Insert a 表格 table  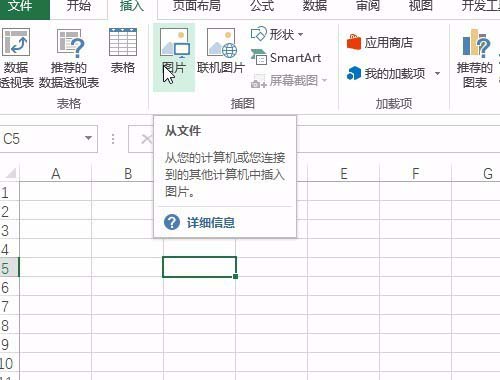tap(123, 52)
